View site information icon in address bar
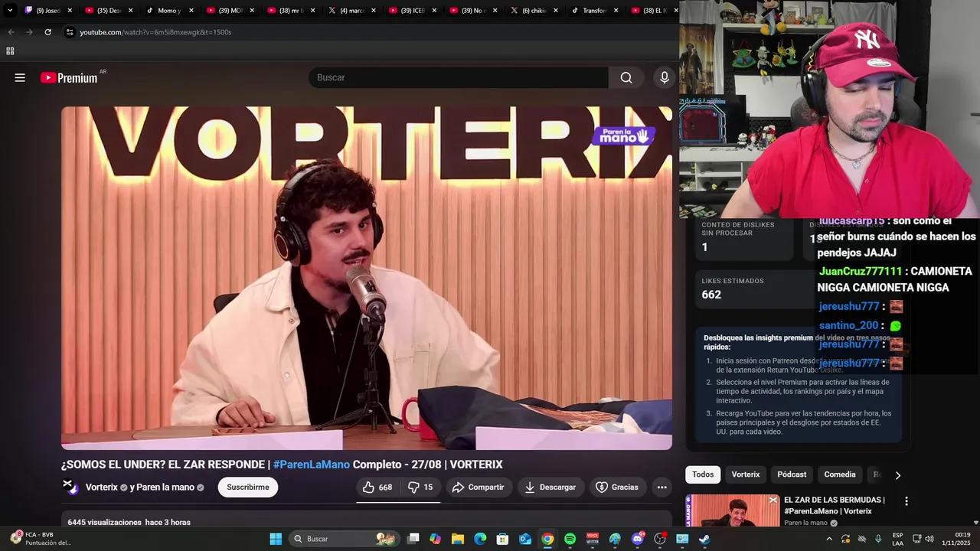The image size is (980, 551). 70,32
